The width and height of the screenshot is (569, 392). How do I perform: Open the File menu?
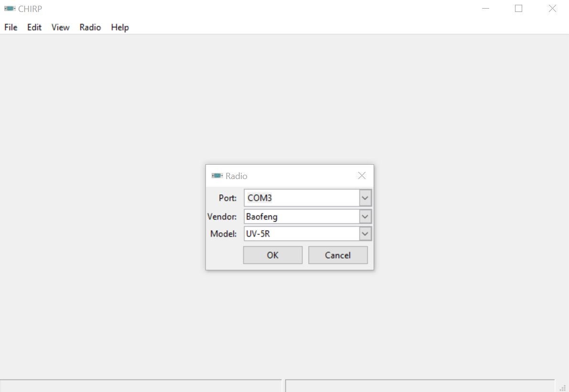point(11,27)
